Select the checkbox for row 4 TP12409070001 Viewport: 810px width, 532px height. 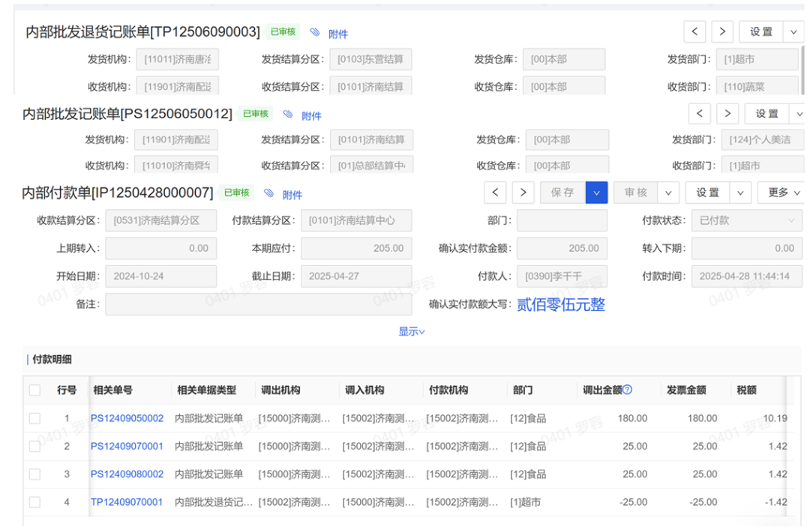[34, 502]
